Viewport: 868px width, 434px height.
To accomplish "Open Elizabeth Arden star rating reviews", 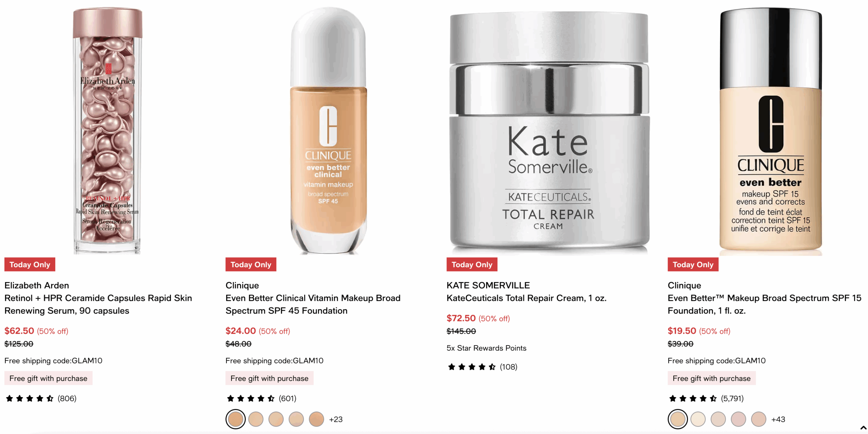I will (41, 398).
